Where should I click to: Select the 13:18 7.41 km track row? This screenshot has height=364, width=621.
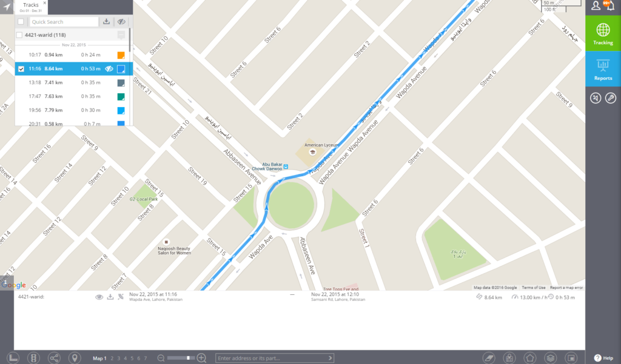coord(73,83)
